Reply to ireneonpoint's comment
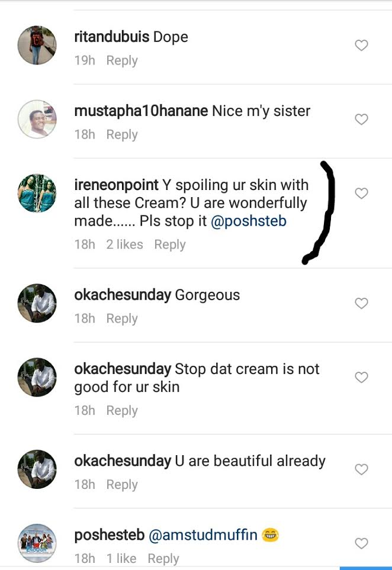The height and width of the screenshot is (570, 392). tap(169, 244)
